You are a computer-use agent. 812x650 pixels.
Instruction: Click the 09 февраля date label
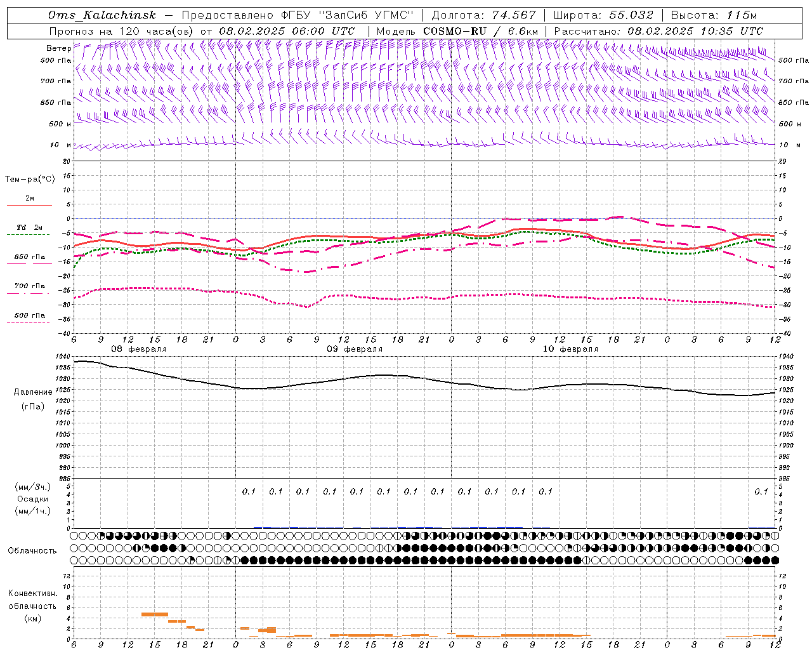(x=355, y=349)
